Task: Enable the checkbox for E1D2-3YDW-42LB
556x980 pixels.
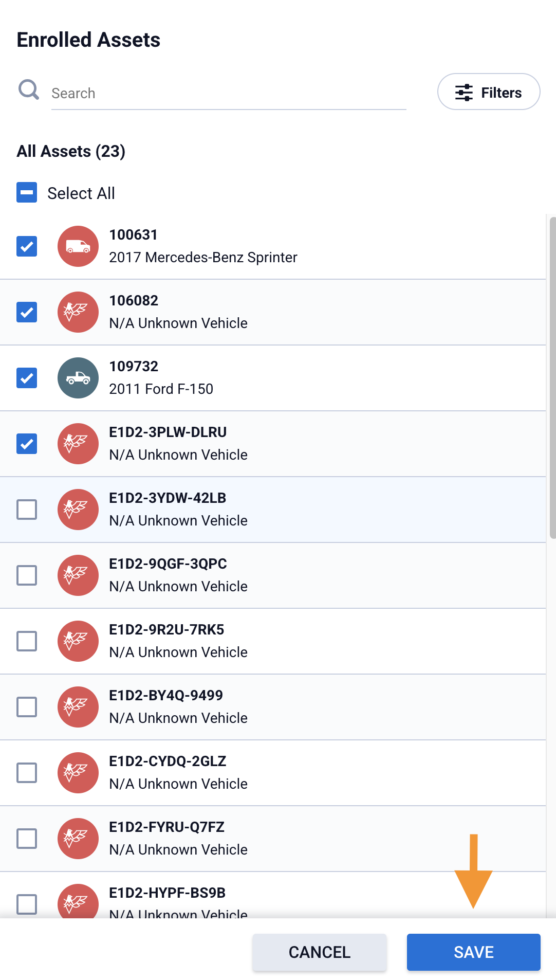Action: point(26,510)
